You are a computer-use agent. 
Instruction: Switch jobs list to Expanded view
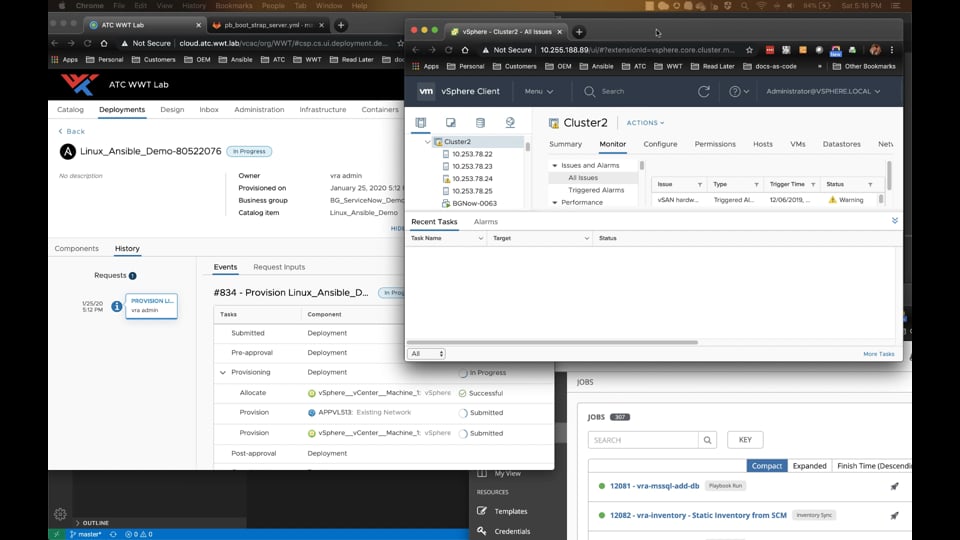coord(809,466)
